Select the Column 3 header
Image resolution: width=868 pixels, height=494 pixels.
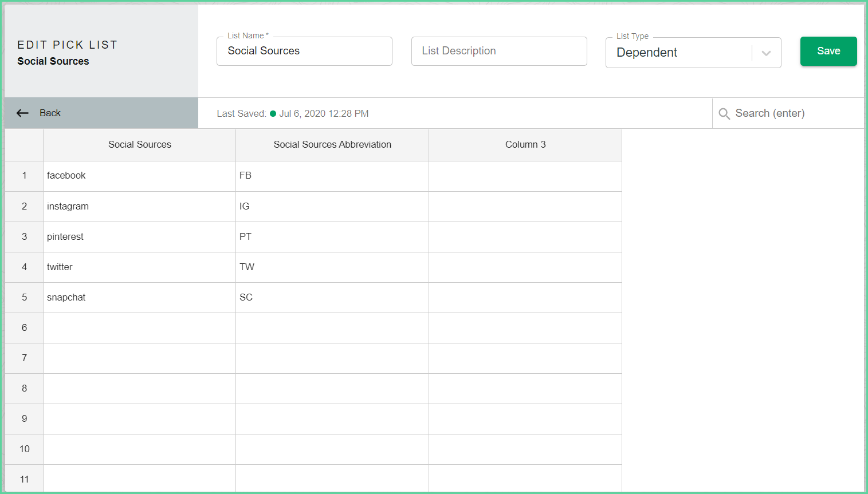click(525, 145)
